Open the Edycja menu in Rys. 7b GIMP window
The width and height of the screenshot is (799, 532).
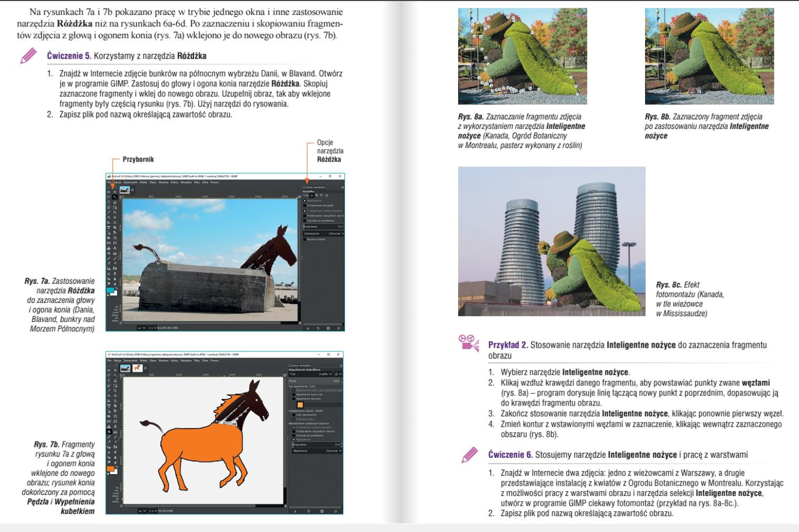(117, 361)
